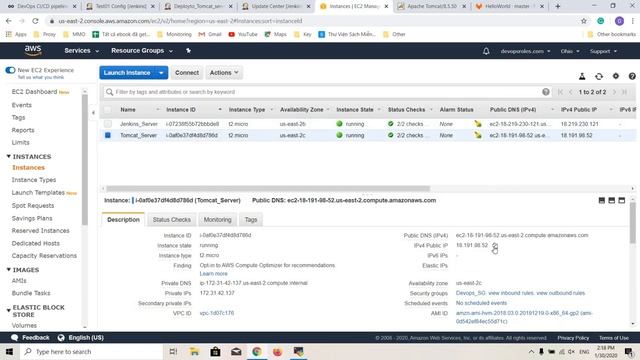Click the pin favorites star icon

[188, 51]
